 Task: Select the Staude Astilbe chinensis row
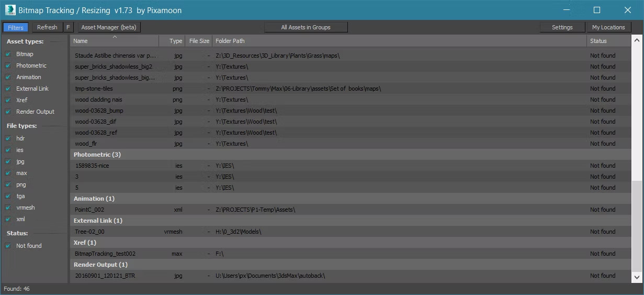pos(351,56)
